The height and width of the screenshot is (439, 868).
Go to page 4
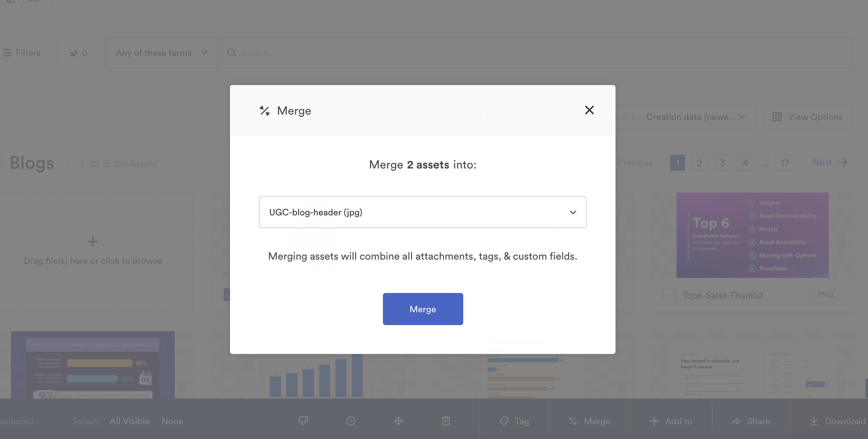pyautogui.click(x=745, y=163)
